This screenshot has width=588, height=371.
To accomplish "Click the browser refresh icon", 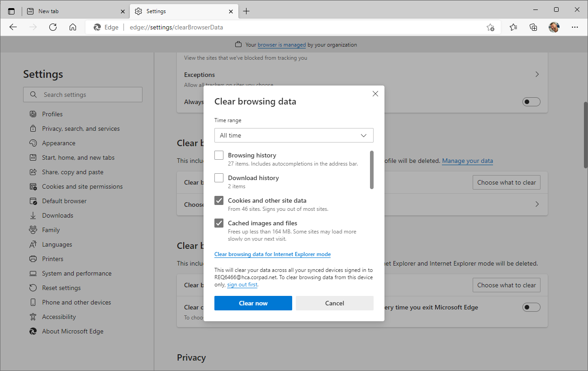I will (53, 27).
